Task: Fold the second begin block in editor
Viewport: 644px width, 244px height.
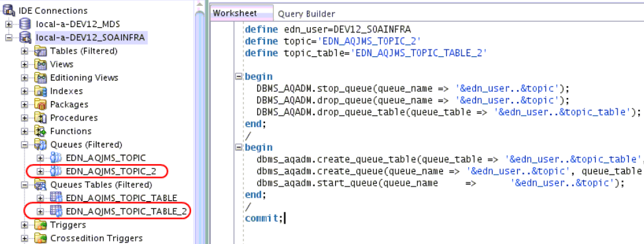Action: click(239, 147)
